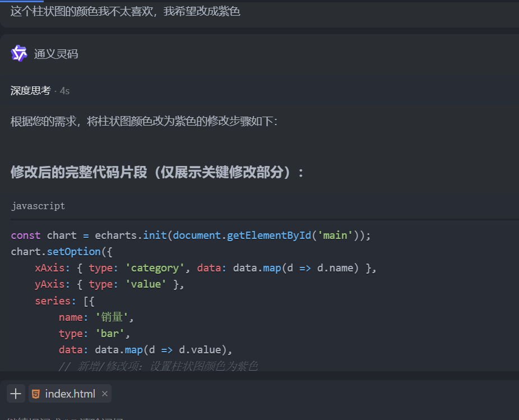Viewport: 519px width, 420px height.
Task: Click the Tongyi Lingma logo icon
Action: click(19, 53)
